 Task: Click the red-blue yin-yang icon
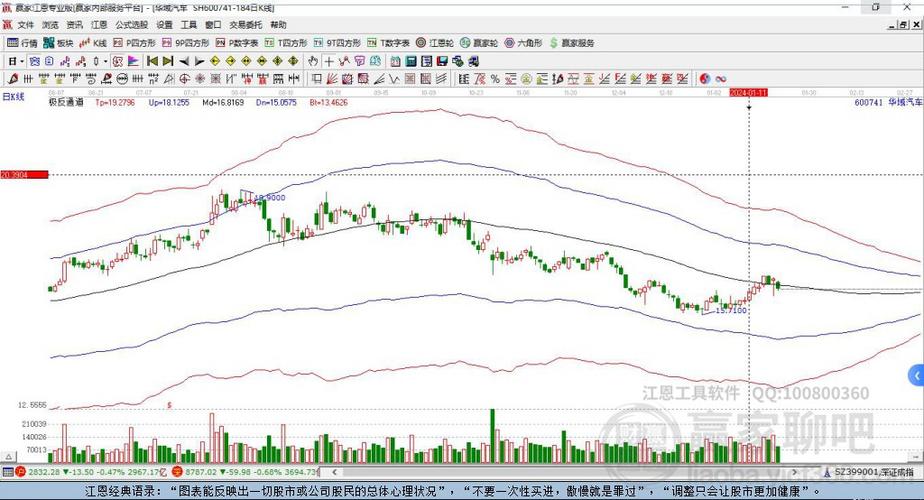pyautogui.click(x=705, y=78)
